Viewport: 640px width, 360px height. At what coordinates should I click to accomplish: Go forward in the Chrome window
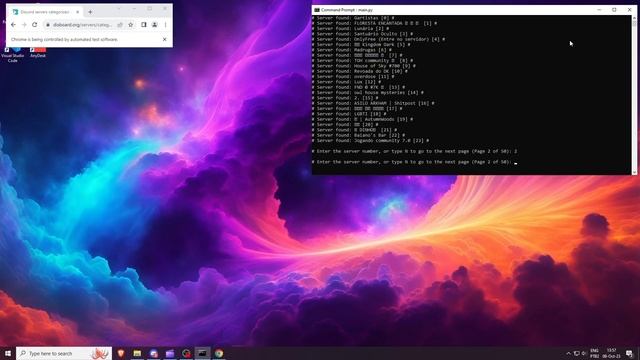click(x=24, y=25)
